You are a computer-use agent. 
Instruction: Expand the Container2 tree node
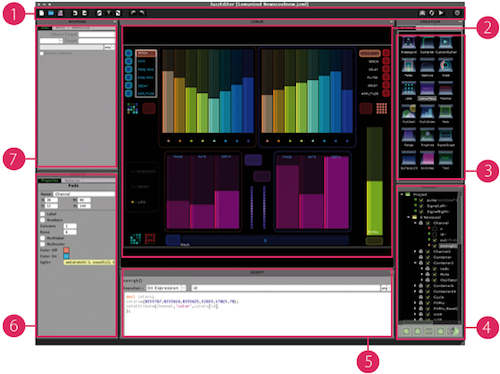coord(415,263)
